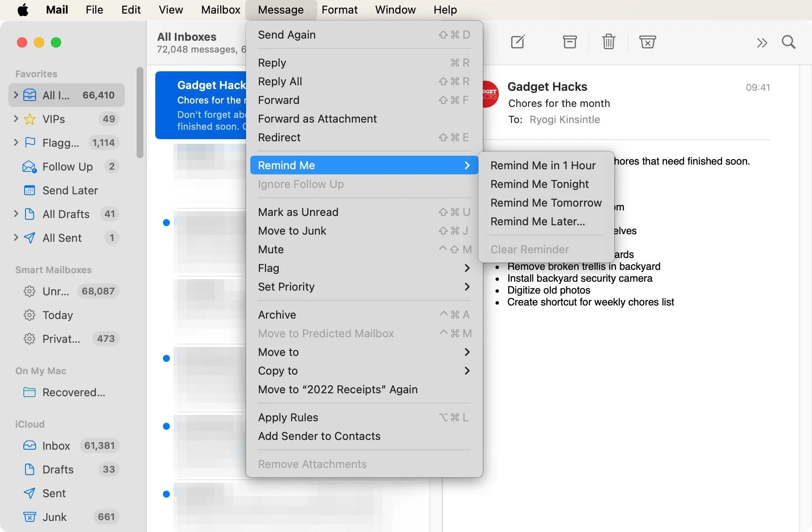The height and width of the screenshot is (532, 812).
Task: Expand the All Drafts disclosure chevron
Action: (16, 213)
